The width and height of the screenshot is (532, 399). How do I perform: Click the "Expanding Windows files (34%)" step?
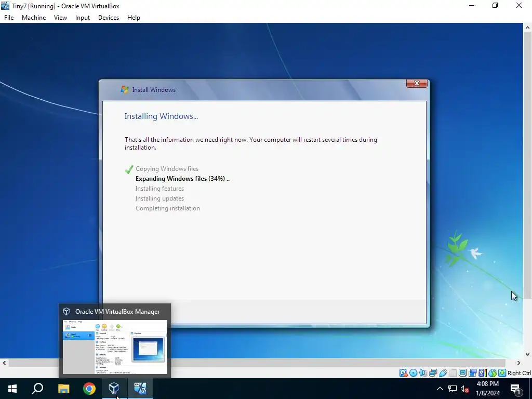(182, 179)
